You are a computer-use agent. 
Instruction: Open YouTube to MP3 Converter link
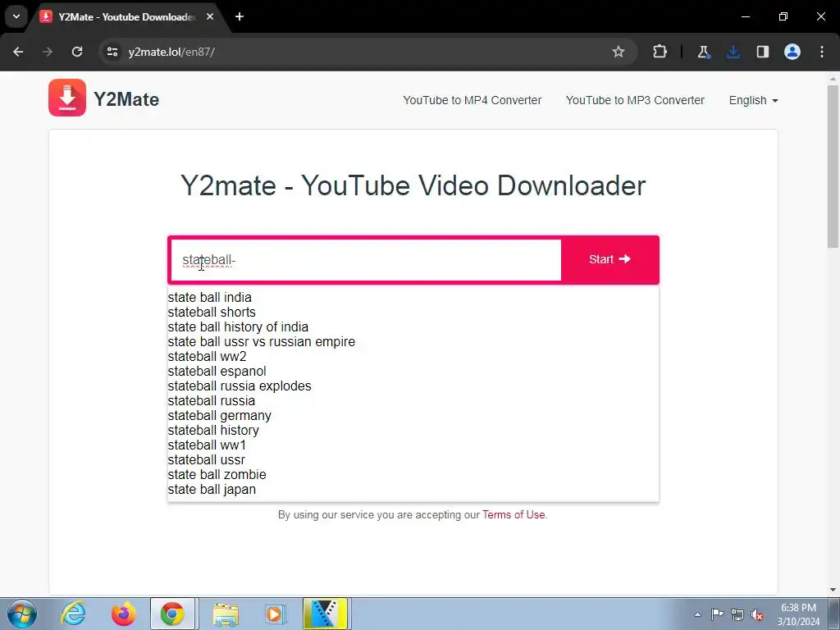(635, 100)
